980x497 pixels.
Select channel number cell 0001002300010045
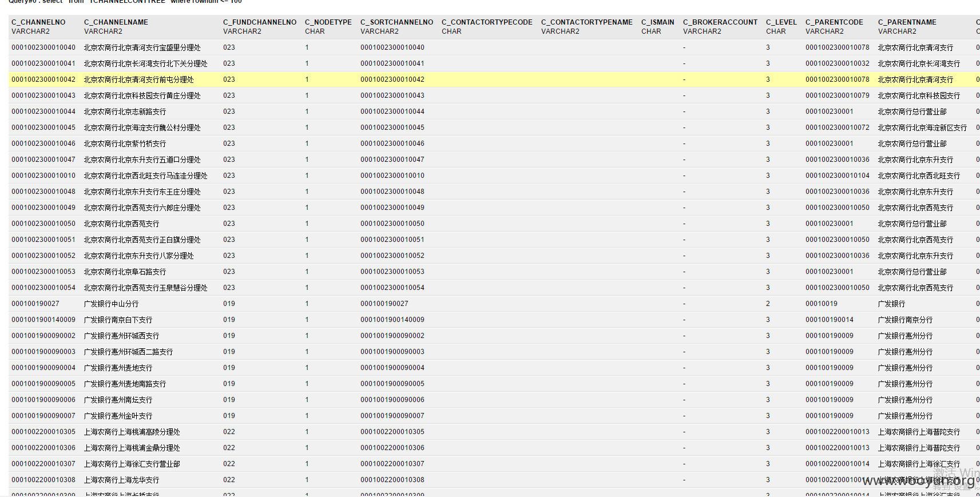click(x=43, y=128)
